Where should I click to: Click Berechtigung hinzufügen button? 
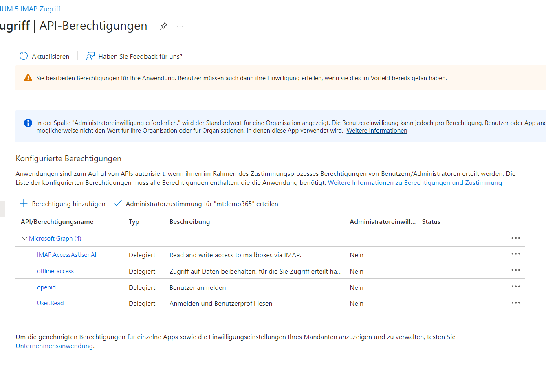click(63, 204)
